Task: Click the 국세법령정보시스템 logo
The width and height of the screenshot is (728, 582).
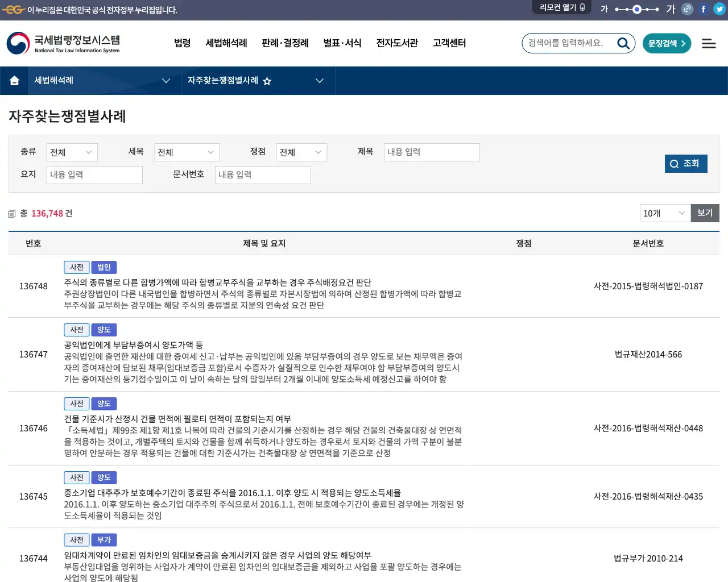Action: pyautogui.click(x=64, y=43)
